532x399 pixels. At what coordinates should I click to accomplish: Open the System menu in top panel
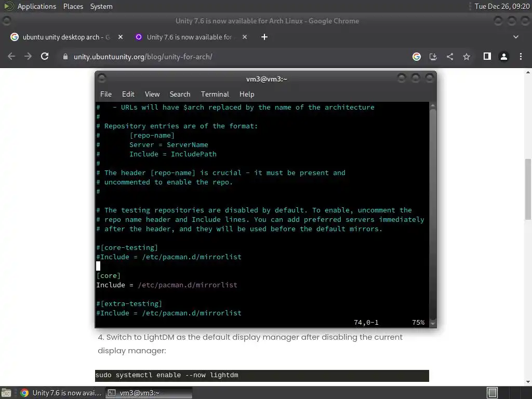click(x=101, y=6)
